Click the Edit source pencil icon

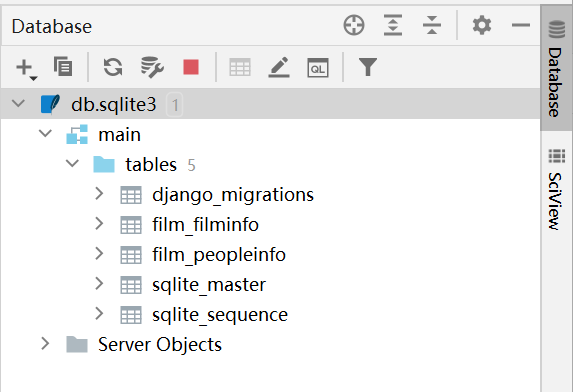pos(279,67)
